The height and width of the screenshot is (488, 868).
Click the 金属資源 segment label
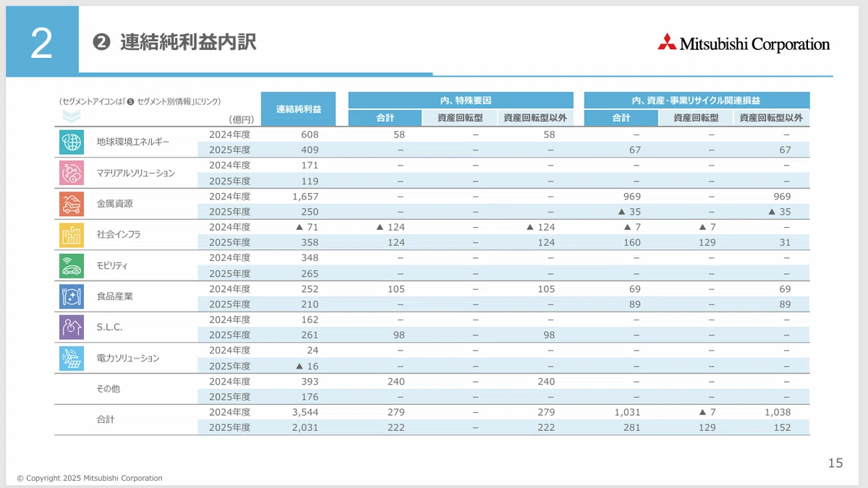(x=115, y=204)
